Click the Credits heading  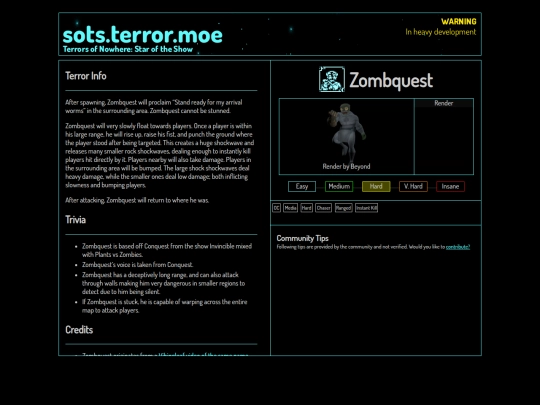coord(79,330)
